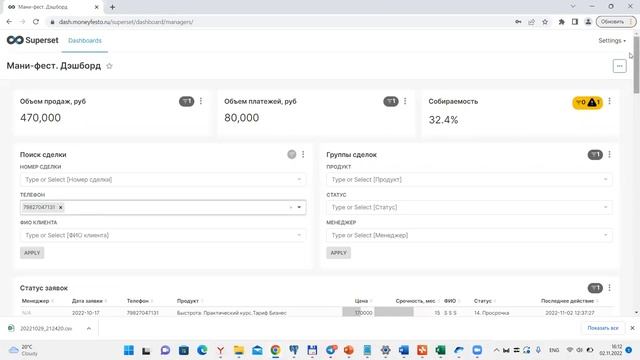Viewport: 640px width, 360px height.
Task: Sort table by Цена column
Action: click(363, 301)
